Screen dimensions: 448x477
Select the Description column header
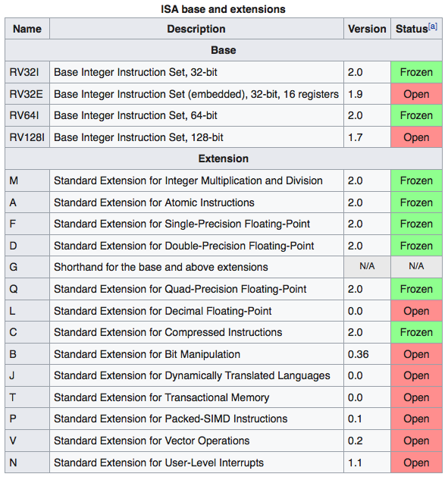[196, 29]
